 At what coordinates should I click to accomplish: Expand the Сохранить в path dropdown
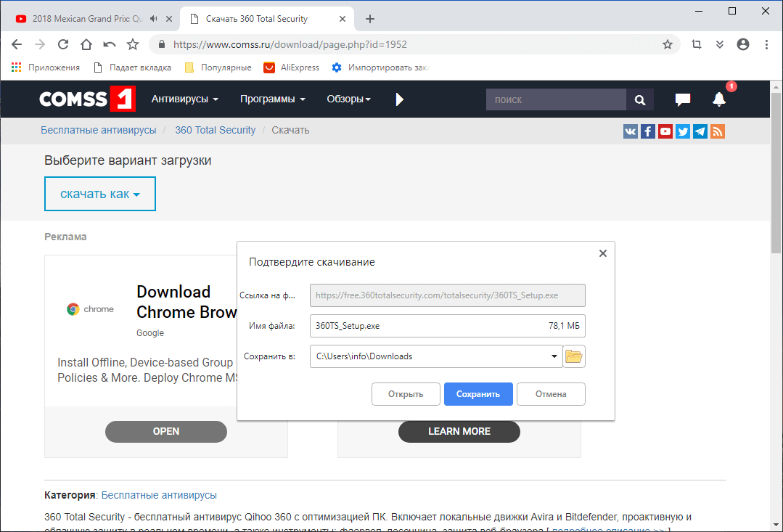pyautogui.click(x=554, y=356)
